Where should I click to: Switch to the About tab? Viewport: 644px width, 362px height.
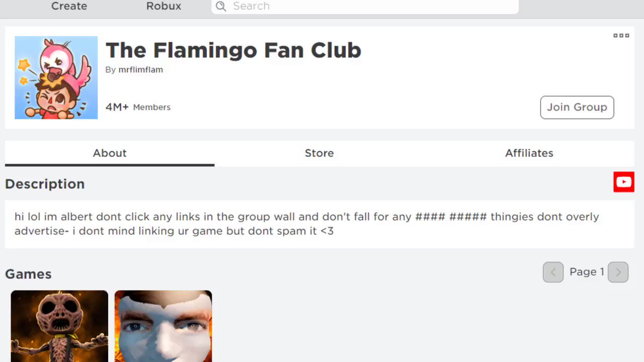click(110, 153)
